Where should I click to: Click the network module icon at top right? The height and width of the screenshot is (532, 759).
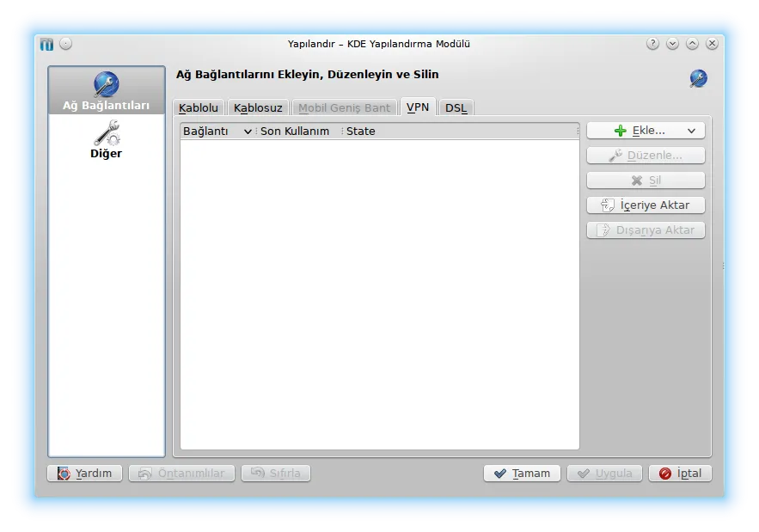point(698,79)
